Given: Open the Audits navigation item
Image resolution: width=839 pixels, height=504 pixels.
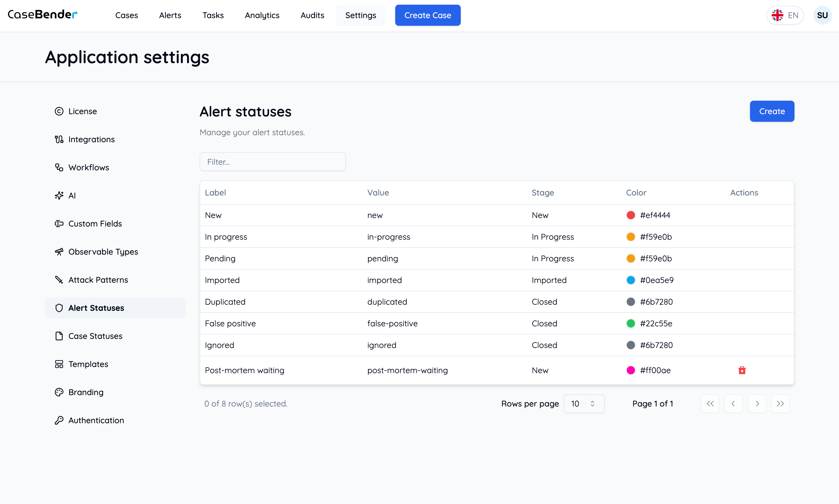Looking at the screenshot, I should click(x=312, y=15).
